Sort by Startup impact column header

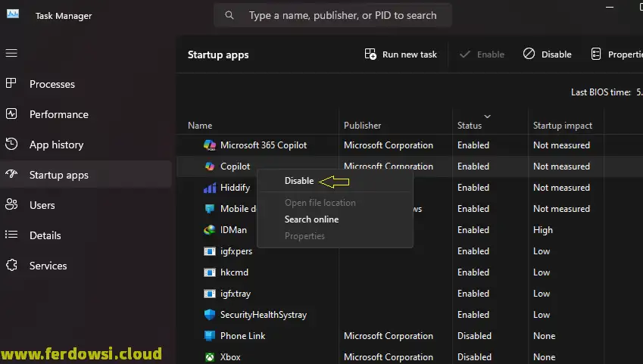point(563,126)
